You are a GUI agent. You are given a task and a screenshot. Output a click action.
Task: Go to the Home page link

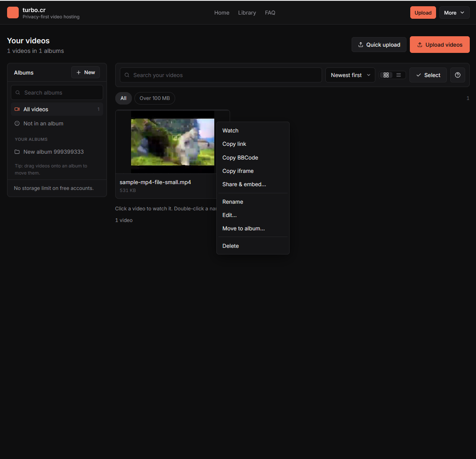(222, 13)
